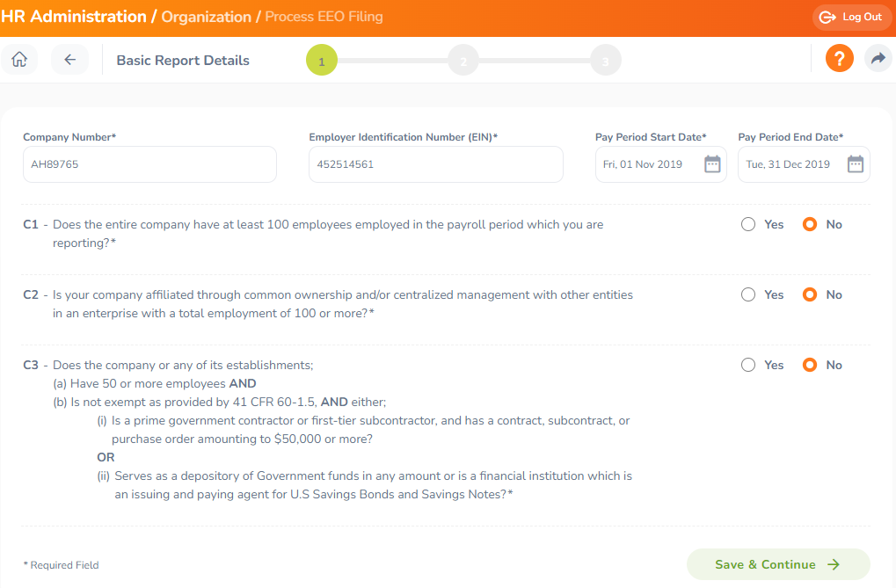The height and width of the screenshot is (588, 896).
Task: Open the orange help question mark
Action: point(840,58)
